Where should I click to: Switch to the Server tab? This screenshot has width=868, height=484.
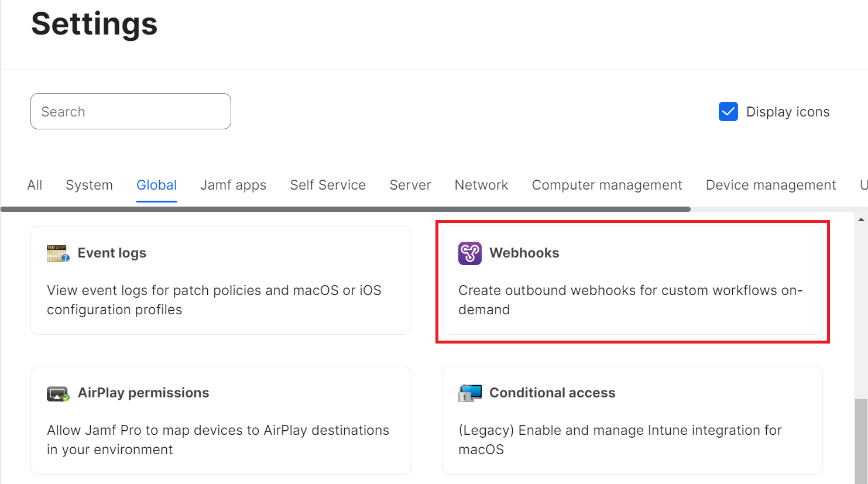coord(410,186)
